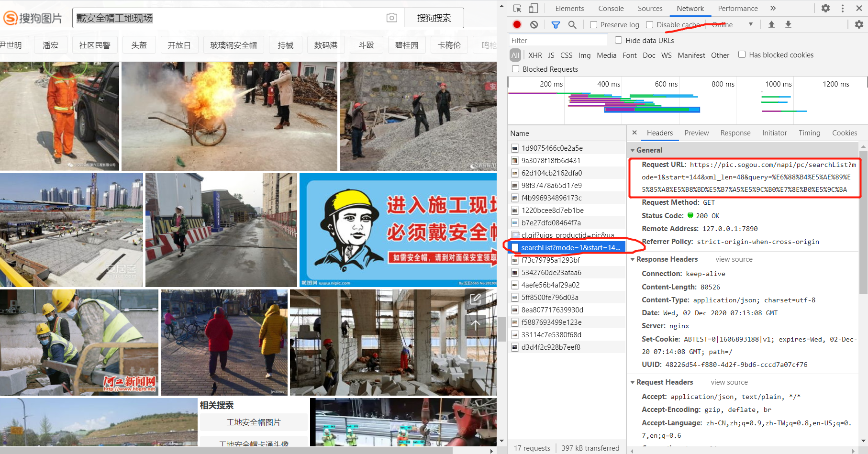
Task: Export the network log as HAR
Action: (788, 24)
